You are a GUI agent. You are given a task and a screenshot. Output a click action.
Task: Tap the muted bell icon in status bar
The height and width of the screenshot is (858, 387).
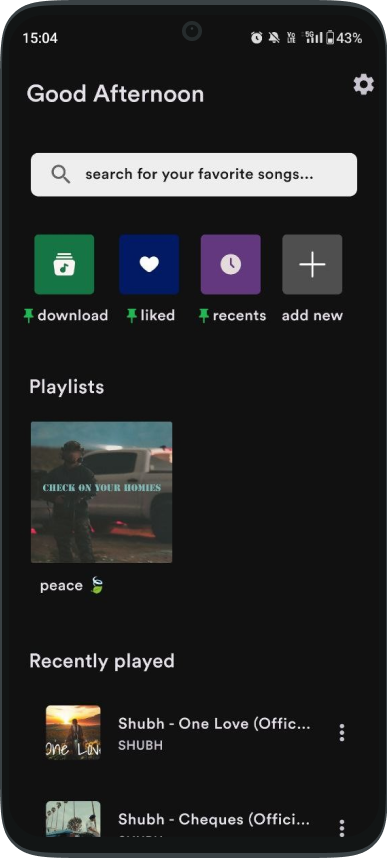274,38
